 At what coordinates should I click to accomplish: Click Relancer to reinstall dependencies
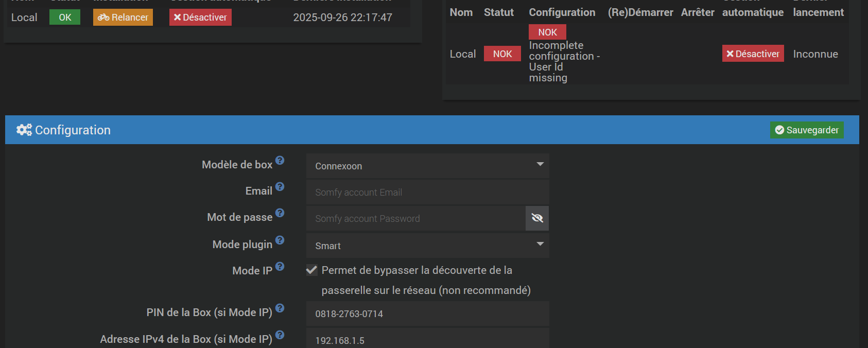tap(123, 18)
